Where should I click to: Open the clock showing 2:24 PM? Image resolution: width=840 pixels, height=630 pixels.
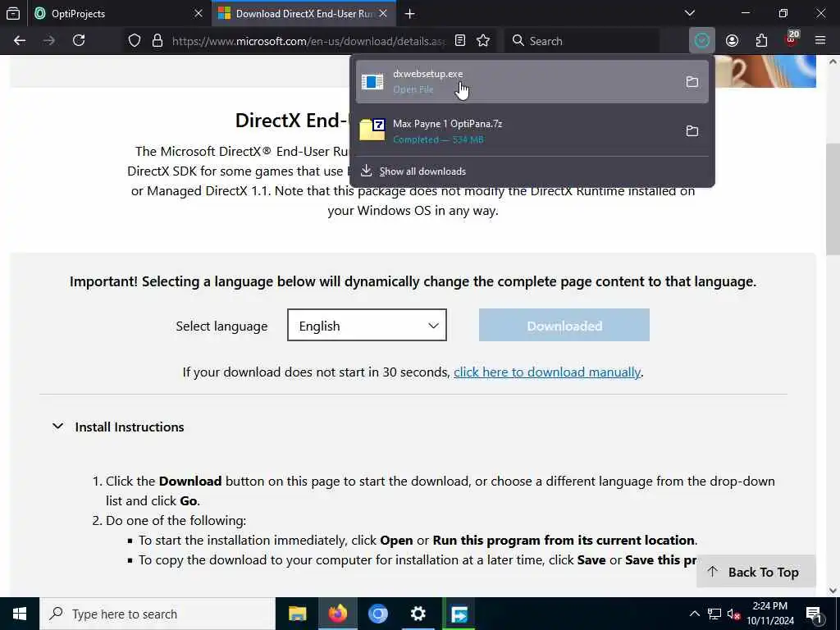770,614
